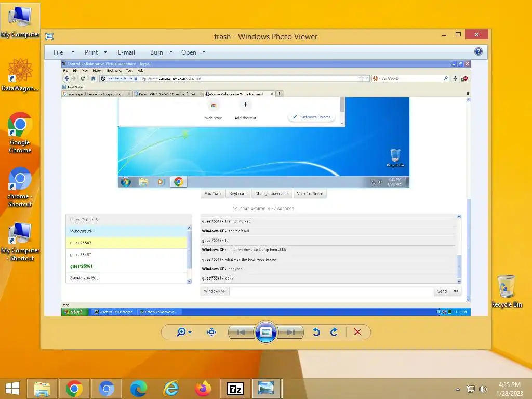
Task: Show hidden system tray icons
Action: tap(458, 389)
